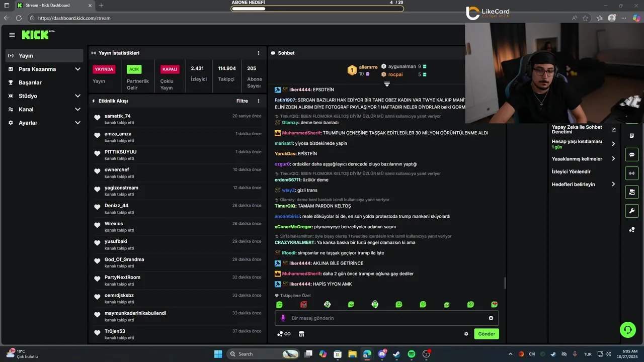Show hidden system tray icons
Viewport: 644px width, 362px height.
(x=510, y=354)
